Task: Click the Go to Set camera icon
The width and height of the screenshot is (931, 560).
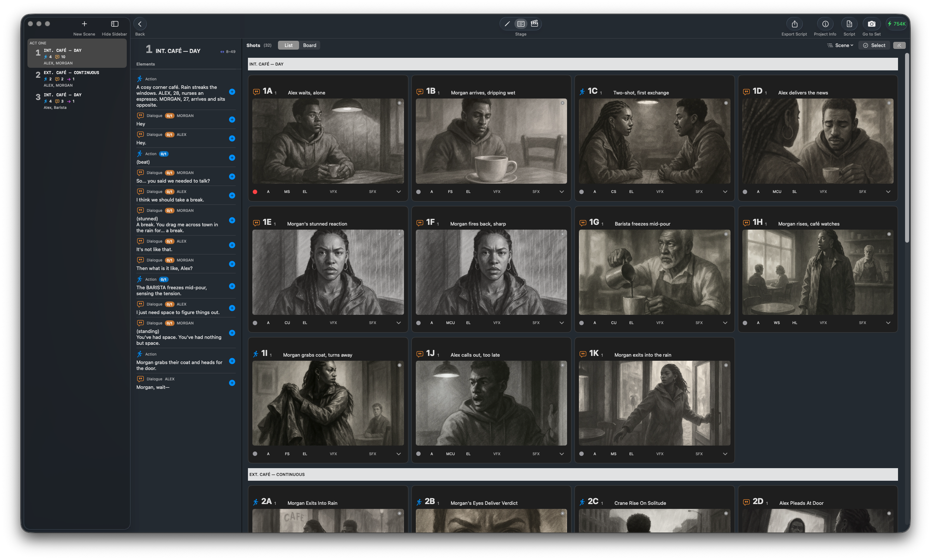Action: 871,24
